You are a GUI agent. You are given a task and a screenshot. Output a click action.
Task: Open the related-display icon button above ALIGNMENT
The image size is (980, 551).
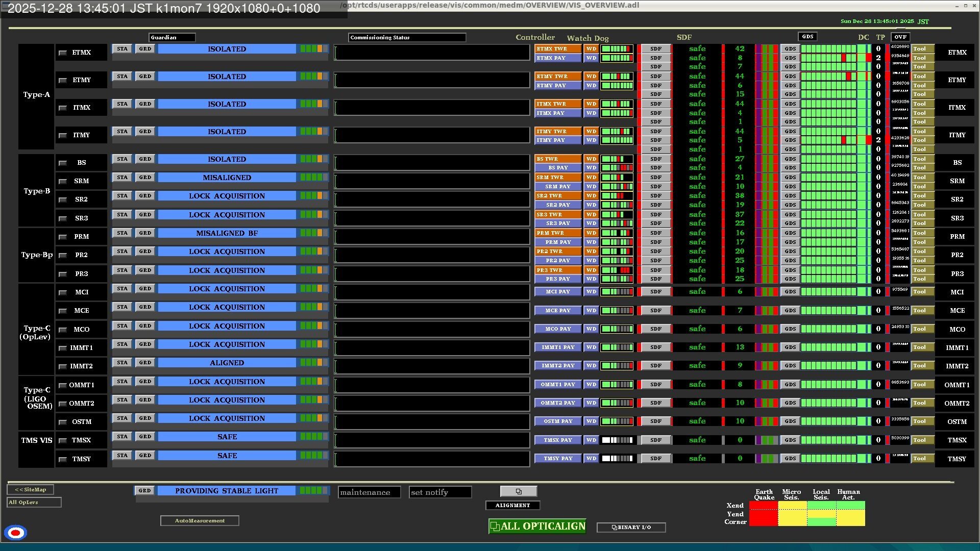click(518, 491)
